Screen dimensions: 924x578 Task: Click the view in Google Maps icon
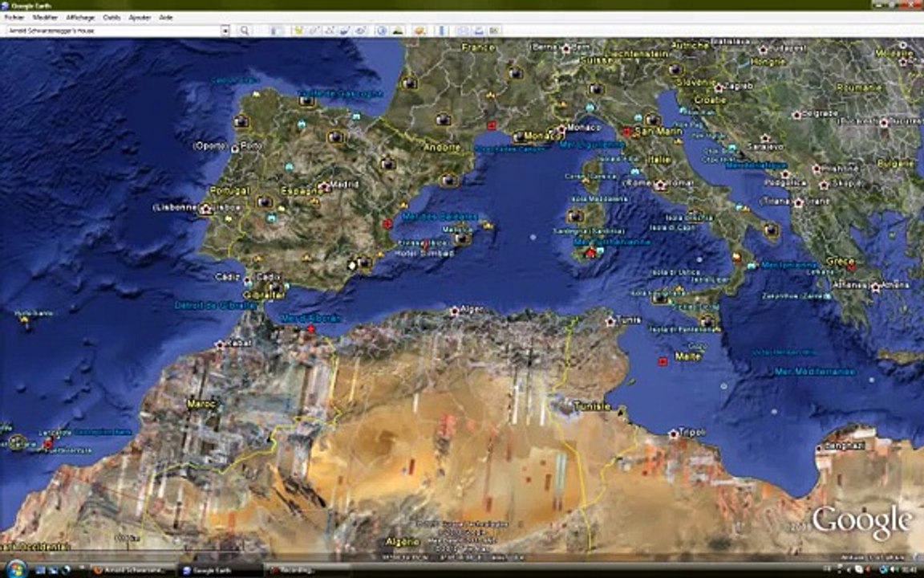(494, 31)
